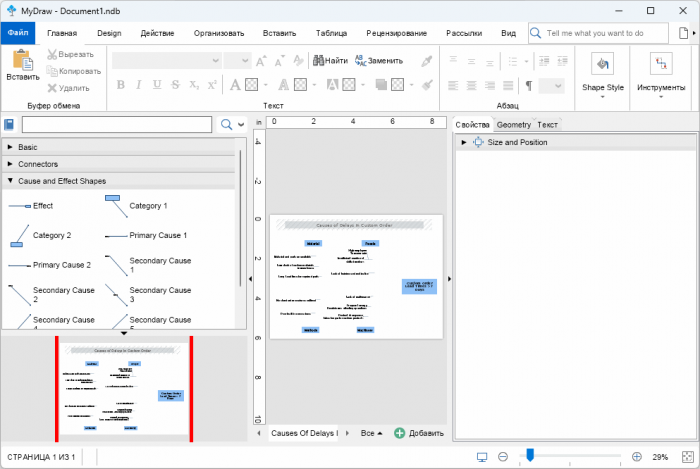This screenshot has height=469, width=700.
Task: Expand the Basic shapes library
Action: 27,147
